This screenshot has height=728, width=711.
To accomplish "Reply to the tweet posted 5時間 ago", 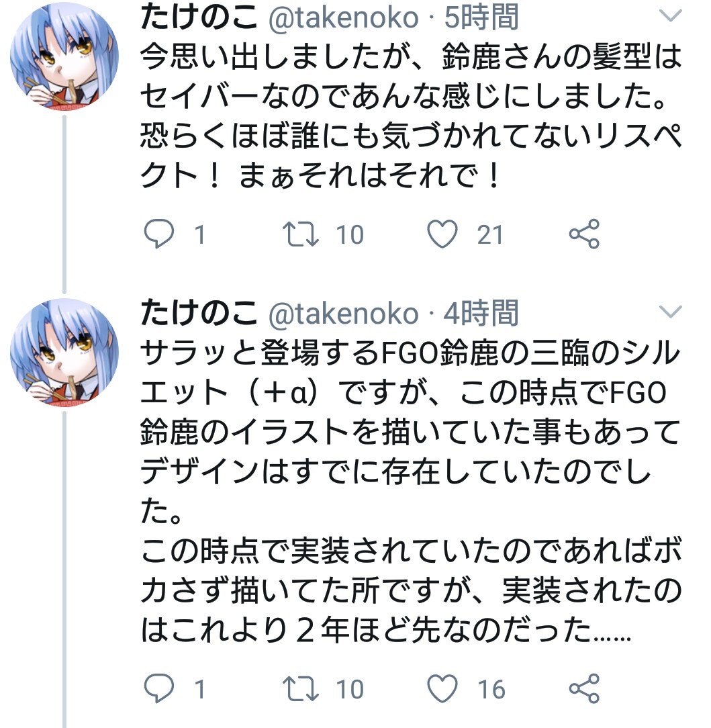I will [x=160, y=234].
